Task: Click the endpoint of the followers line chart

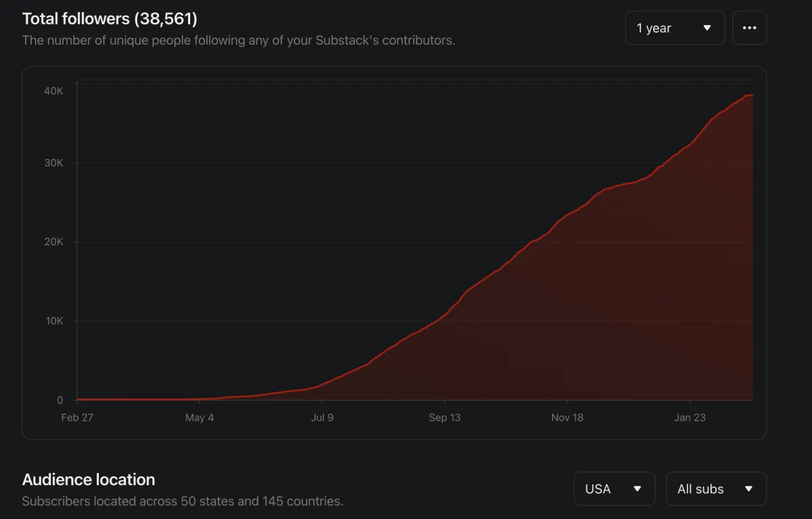Action: click(752, 95)
